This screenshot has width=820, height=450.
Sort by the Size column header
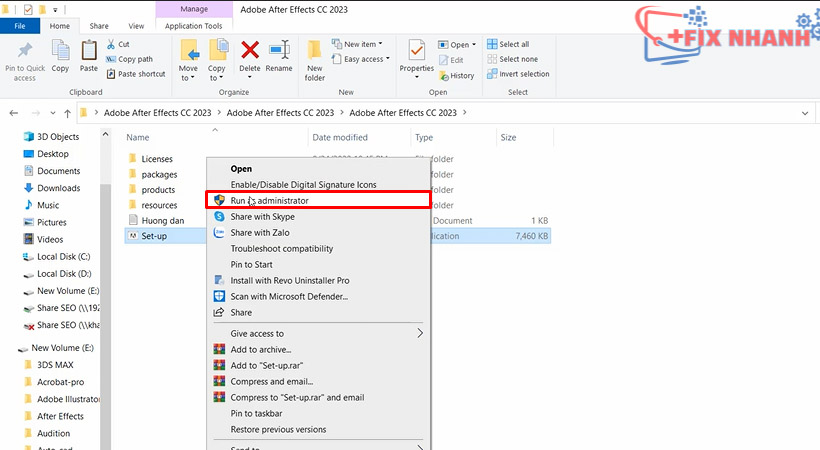[508, 137]
